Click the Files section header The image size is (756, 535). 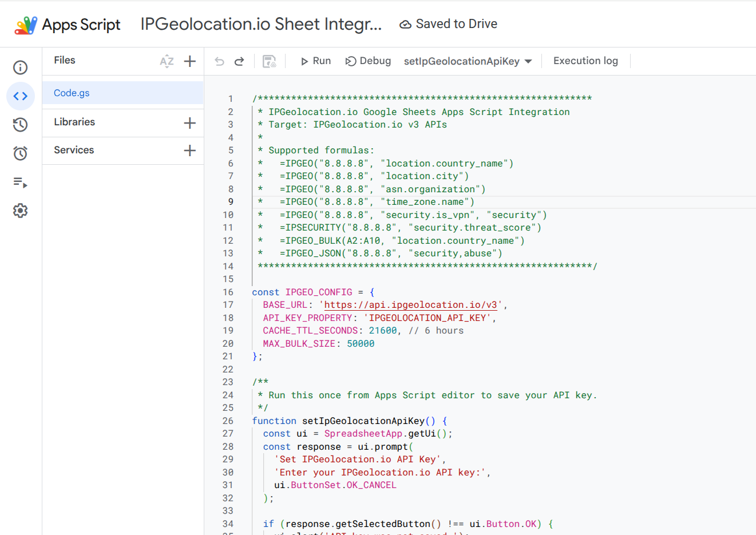(65, 60)
